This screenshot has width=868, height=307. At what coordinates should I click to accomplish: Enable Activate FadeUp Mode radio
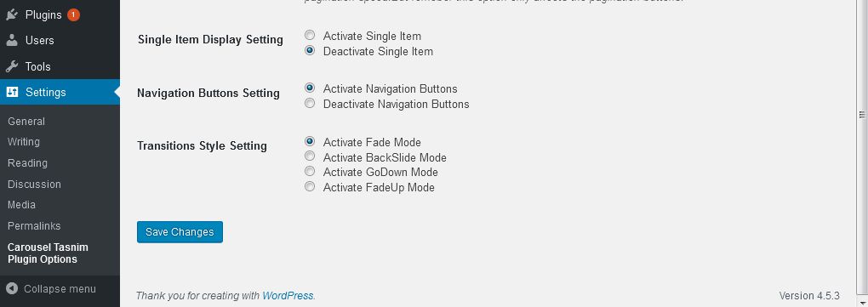(310, 186)
